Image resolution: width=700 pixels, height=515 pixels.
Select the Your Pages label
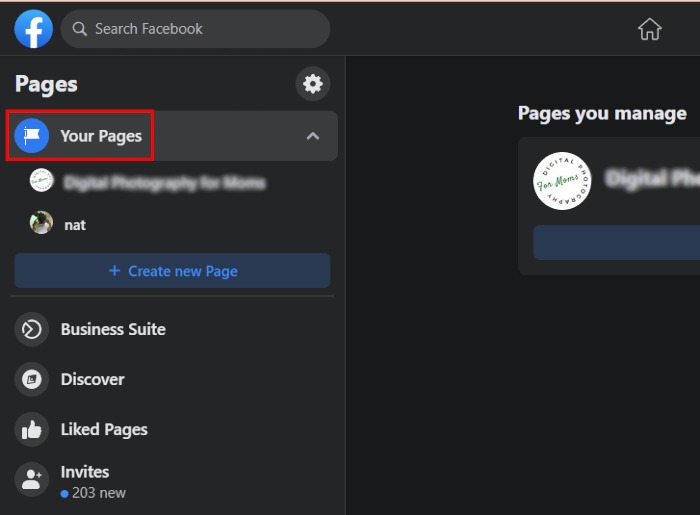101,136
